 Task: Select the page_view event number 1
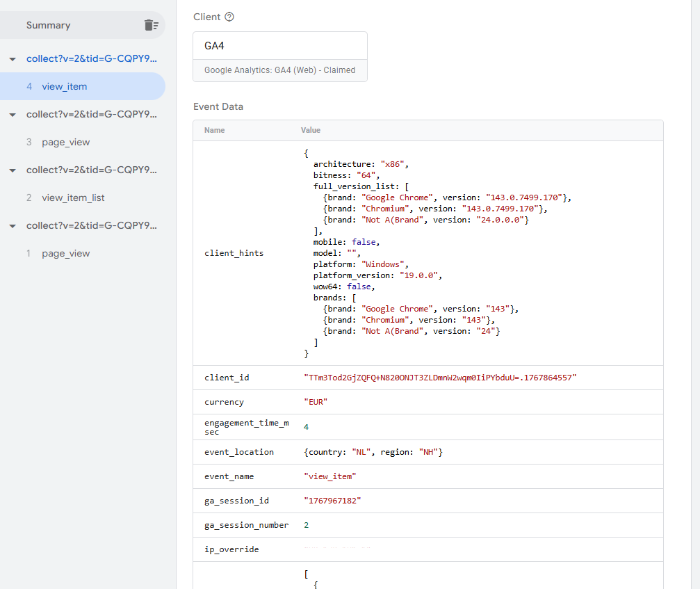pyautogui.click(x=65, y=254)
